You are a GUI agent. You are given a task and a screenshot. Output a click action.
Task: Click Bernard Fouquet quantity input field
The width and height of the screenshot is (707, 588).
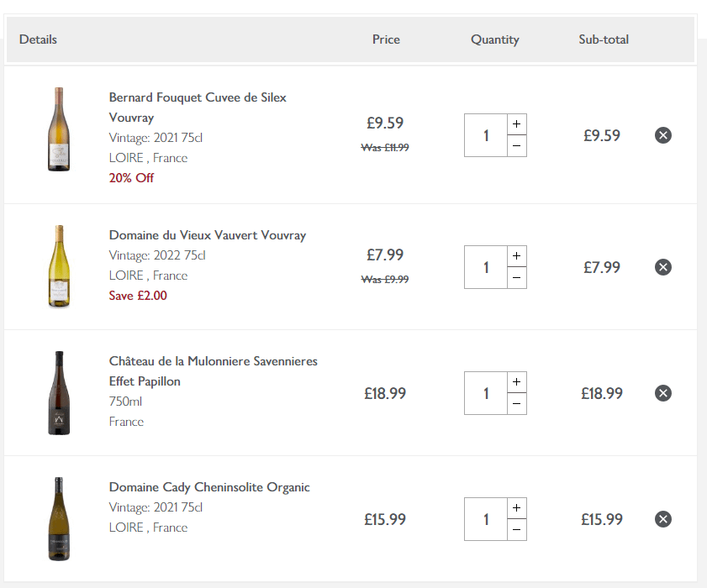click(486, 135)
